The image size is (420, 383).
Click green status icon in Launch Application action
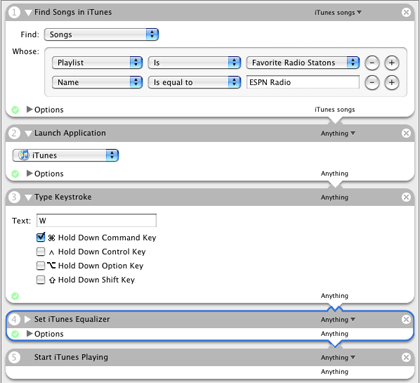coord(15,174)
